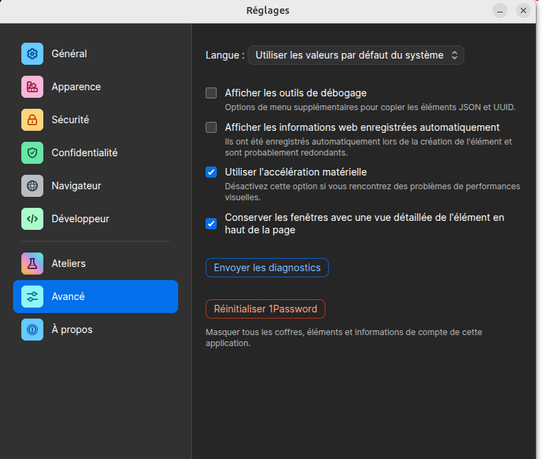Check Afficher les informations web enregistrées automatiquement
The width and height of the screenshot is (542, 459).
pyautogui.click(x=211, y=127)
